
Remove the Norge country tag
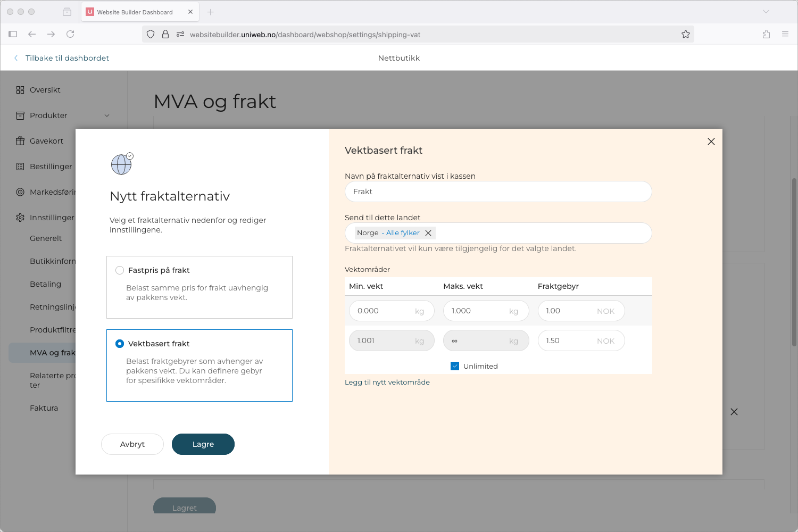point(428,233)
